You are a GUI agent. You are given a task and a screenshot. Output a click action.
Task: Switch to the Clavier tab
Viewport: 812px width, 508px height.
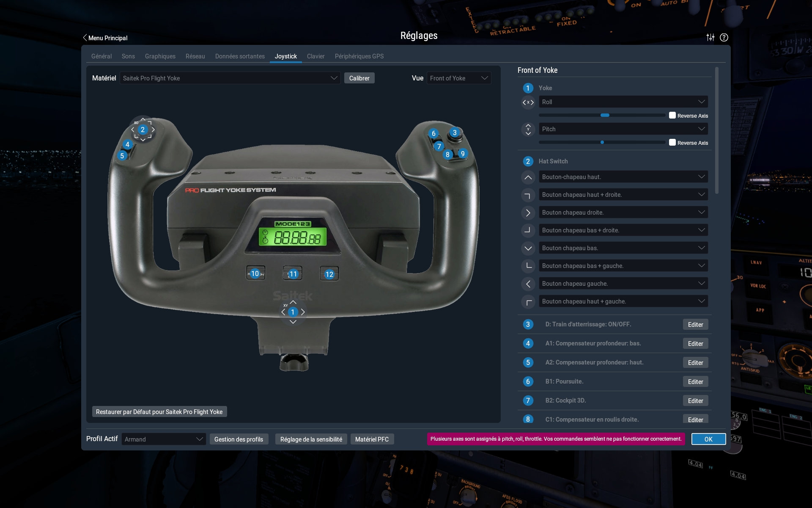[315, 56]
